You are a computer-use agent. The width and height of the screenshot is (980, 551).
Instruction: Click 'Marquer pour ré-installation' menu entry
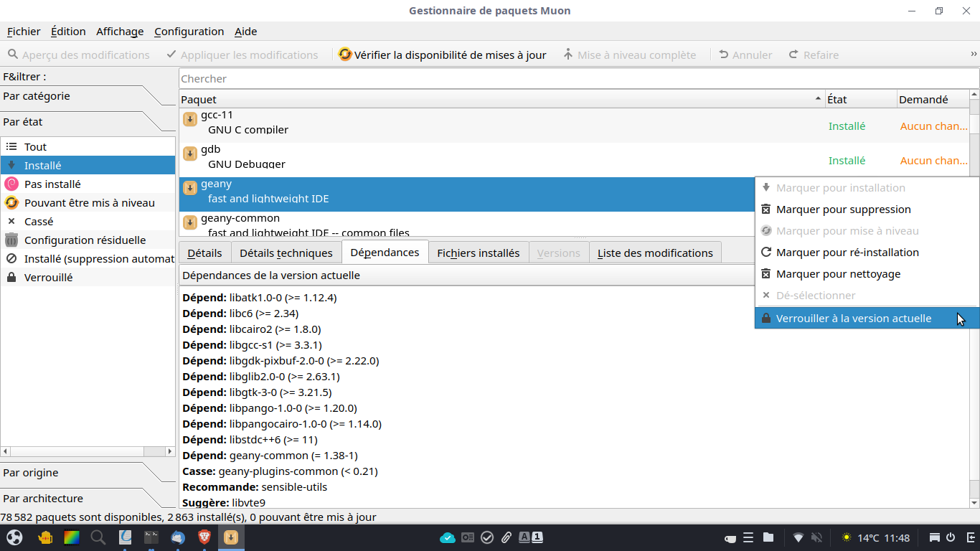(x=847, y=252)
